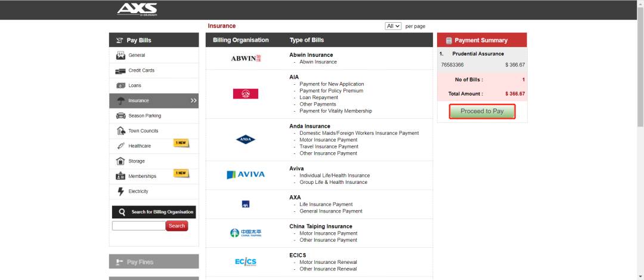This screenshot has width=644, height=280.
Task: Select the Season Parking car icon
Action: (120, 116)
